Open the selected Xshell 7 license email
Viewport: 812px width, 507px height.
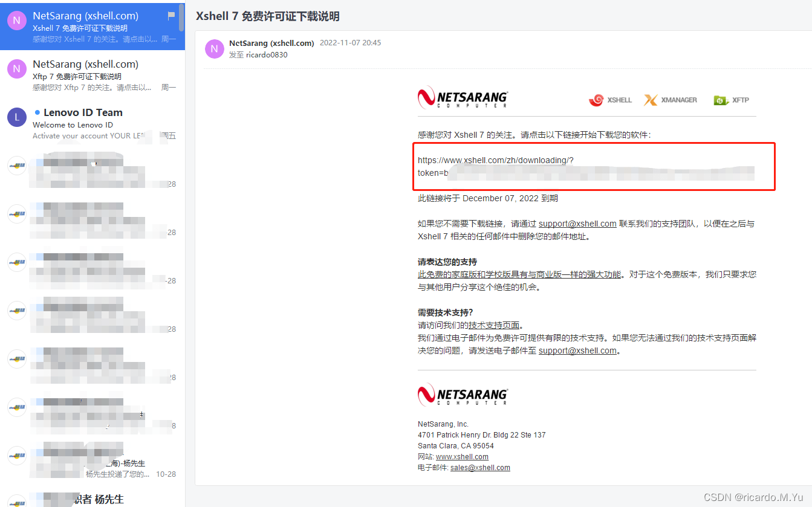92,25
